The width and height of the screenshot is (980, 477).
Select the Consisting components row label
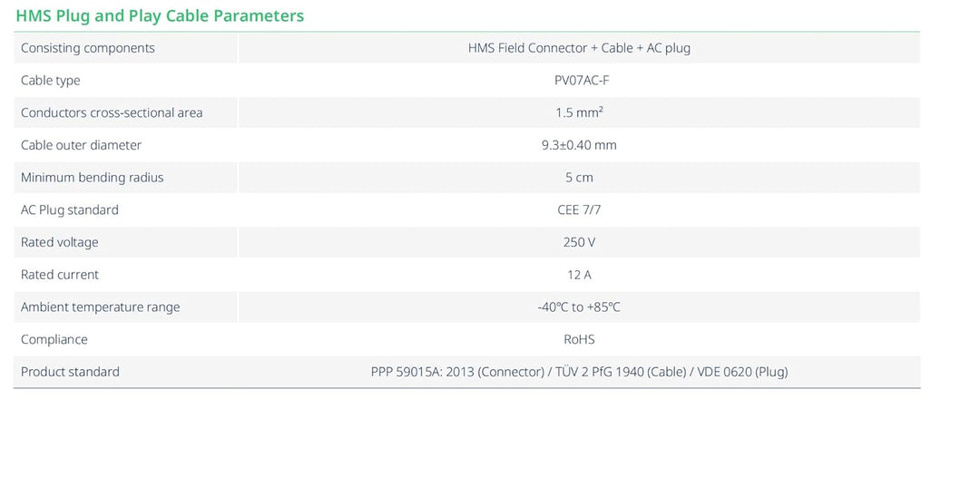[x=87, y=48]
